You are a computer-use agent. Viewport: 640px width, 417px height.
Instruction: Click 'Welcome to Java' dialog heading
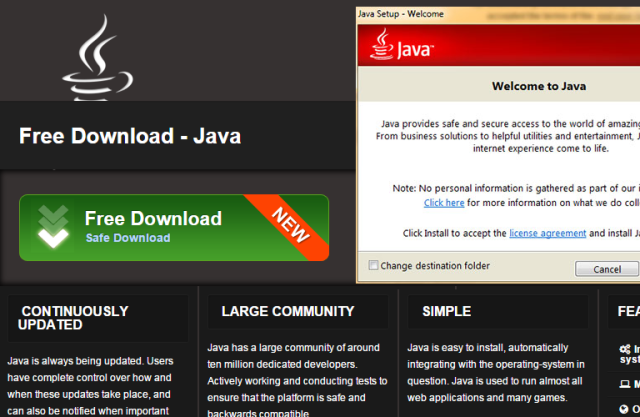[539, 86]
